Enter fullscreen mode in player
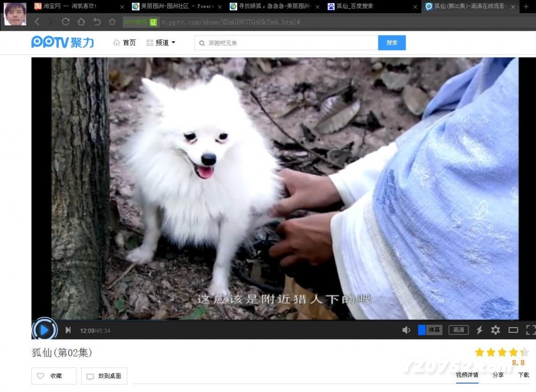The width and height of the screenshot is (536, 392). coord(530,330)
